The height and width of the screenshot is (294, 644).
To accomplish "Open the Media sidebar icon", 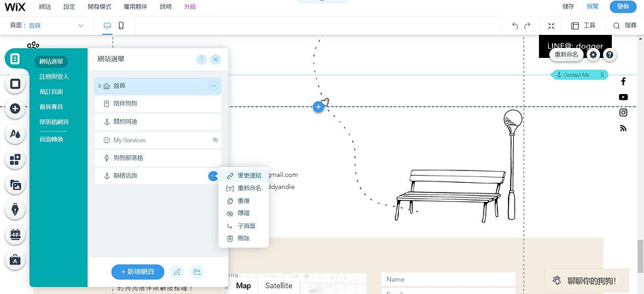I will (15, 185).
